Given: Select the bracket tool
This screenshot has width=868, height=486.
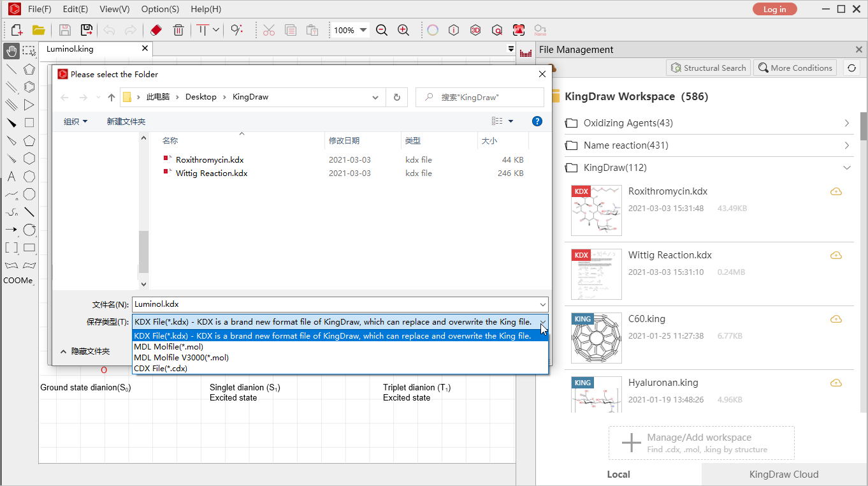Looking at the screenshot, I should click(x=11, y=247).
